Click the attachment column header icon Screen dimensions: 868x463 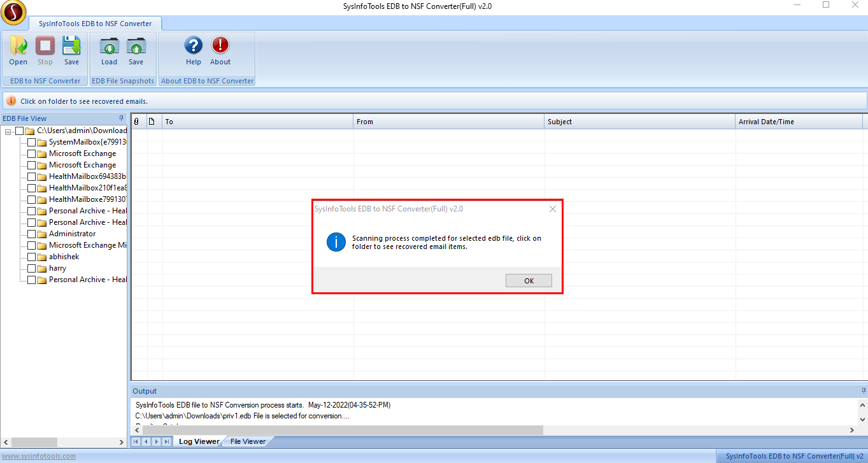136,122
